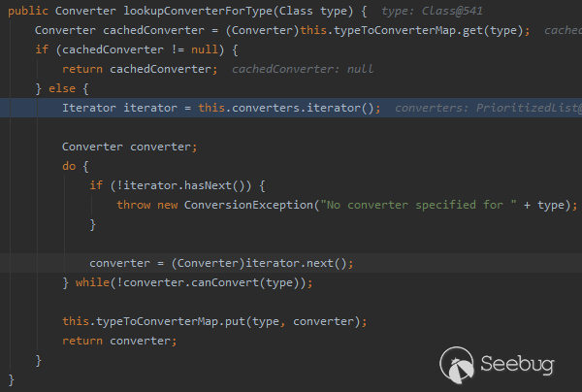Click the 'return cachedConverter;' statement
Screen dimensions: 582x392
(x=140, y=69)
